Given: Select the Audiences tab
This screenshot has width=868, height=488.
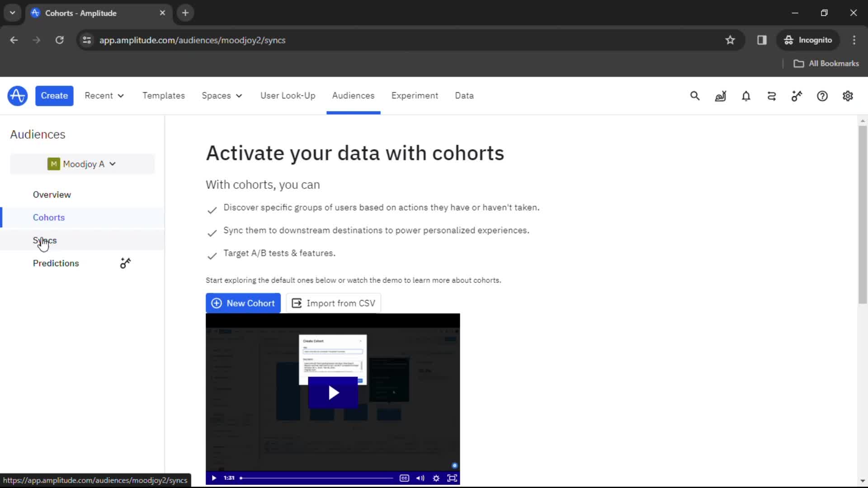Looking at the screenshot, I should (353, 95).
